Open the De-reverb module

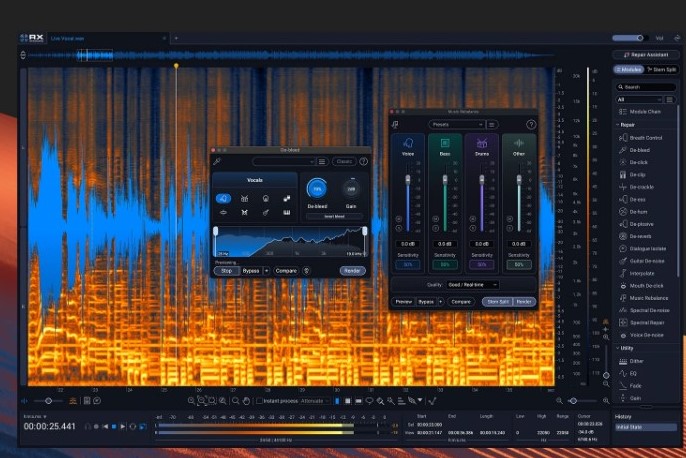641,236
